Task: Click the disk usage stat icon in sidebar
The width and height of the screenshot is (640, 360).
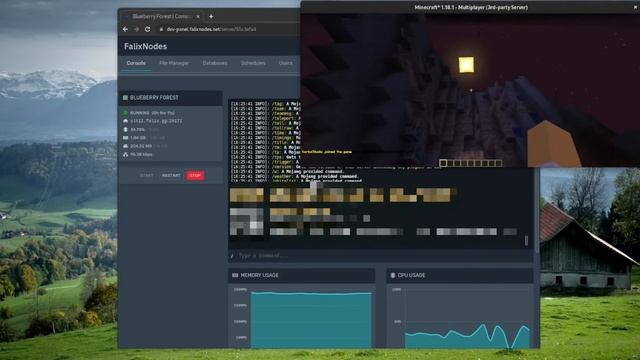Action: click(x=125, y=146)
